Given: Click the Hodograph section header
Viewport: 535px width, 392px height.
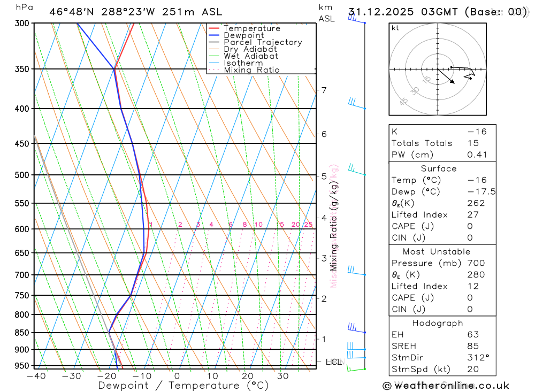Looking at the screenshot, I should pos(438,324).
